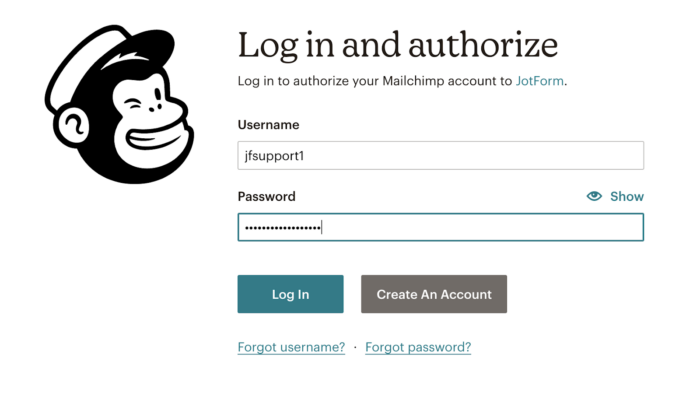The width and height of the screenshot is (700, 410).
Task: Click the Username field label
Action: (269, 125)
